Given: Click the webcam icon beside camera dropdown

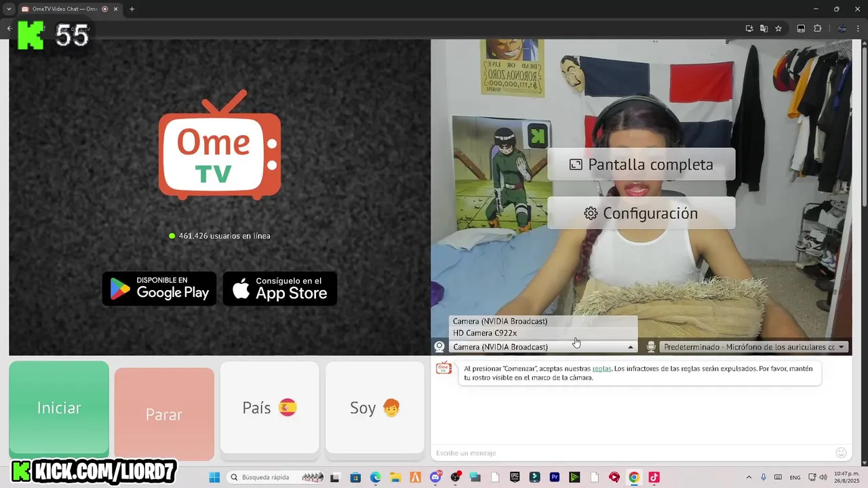Looking at the screenshot, I should click(x=439, y=347).
